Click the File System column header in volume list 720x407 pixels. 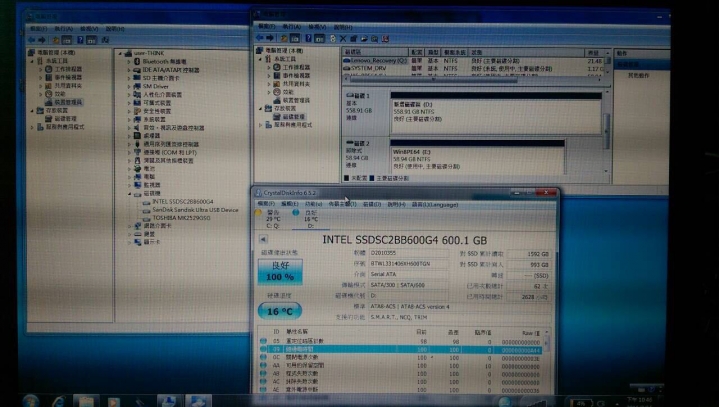(455, 52)
